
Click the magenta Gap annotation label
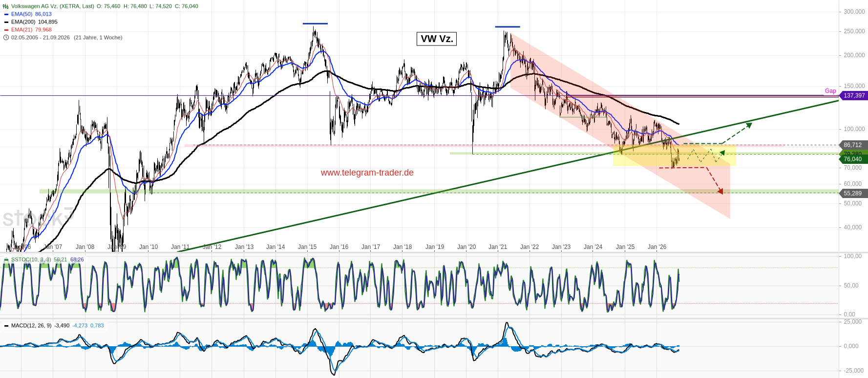830,91
